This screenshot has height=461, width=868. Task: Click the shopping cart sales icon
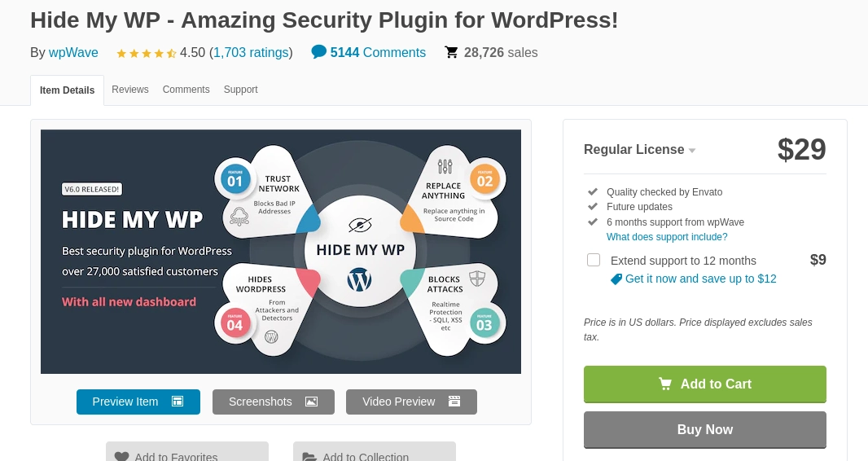(x=451, y=53)
